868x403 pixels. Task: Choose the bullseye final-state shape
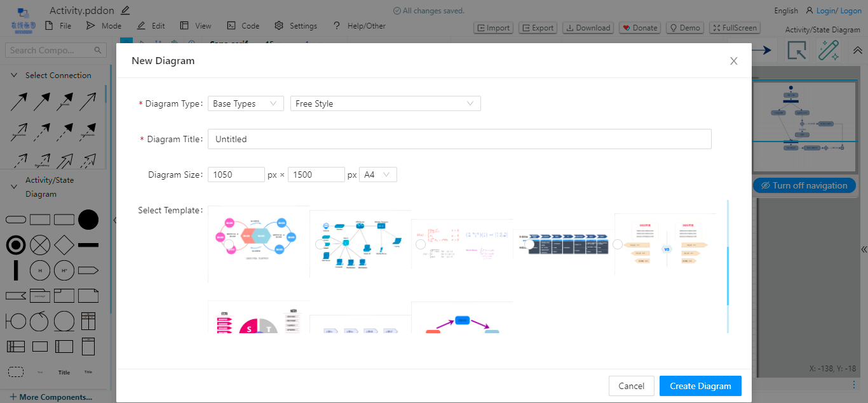pyautogui.click(x=16, y=244)
